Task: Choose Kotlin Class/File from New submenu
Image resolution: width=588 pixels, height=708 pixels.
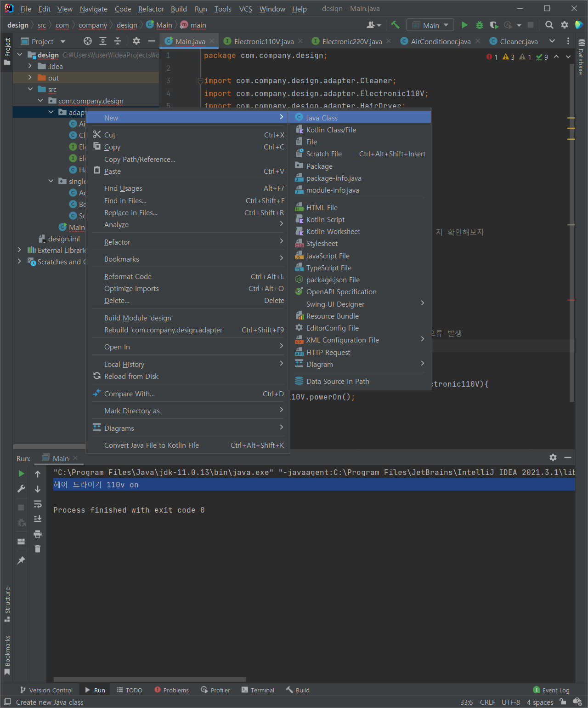Action: [360, 130]
